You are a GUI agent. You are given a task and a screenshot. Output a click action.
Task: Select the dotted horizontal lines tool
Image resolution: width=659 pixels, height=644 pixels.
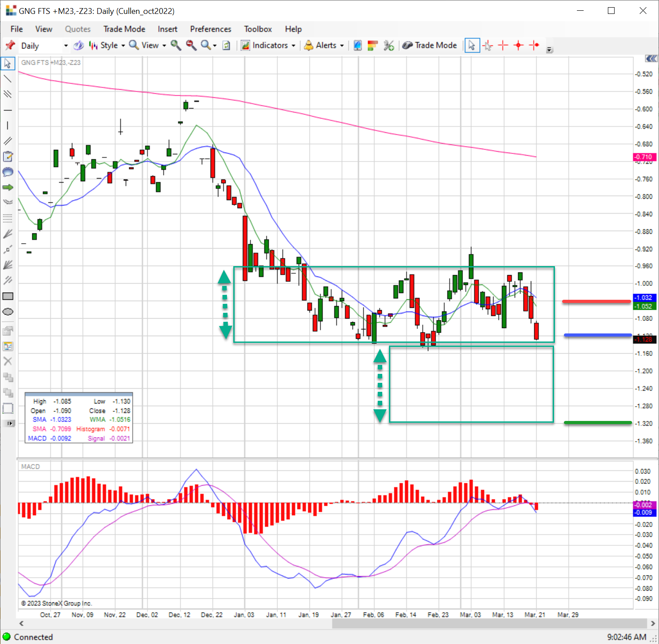tap(8, 219)
